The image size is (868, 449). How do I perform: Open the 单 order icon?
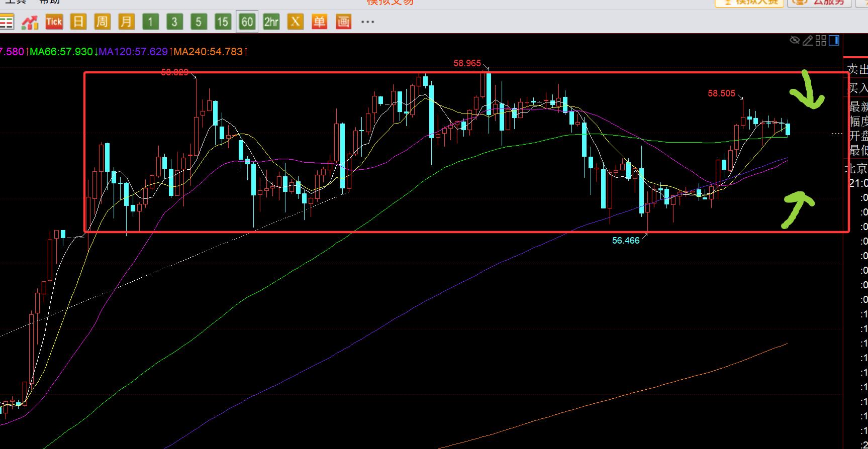319,22
